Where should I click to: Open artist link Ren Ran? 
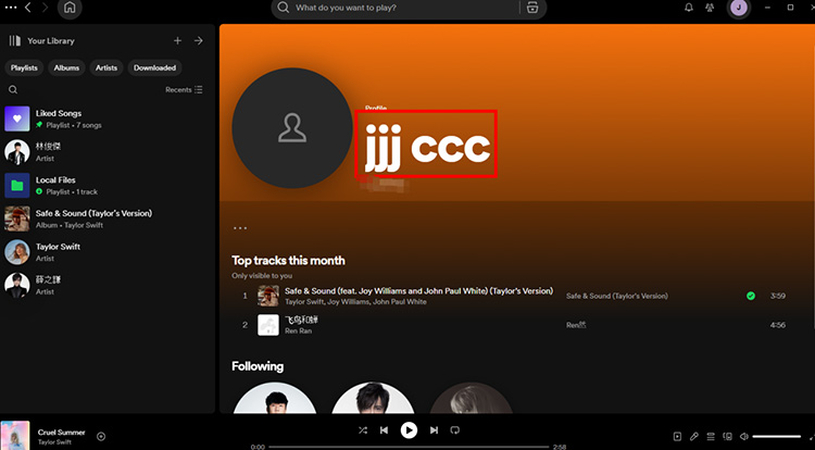coord(298,331)
